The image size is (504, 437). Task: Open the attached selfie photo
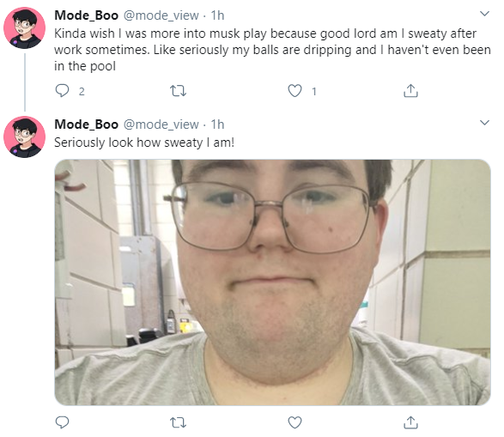pos(272,282)
